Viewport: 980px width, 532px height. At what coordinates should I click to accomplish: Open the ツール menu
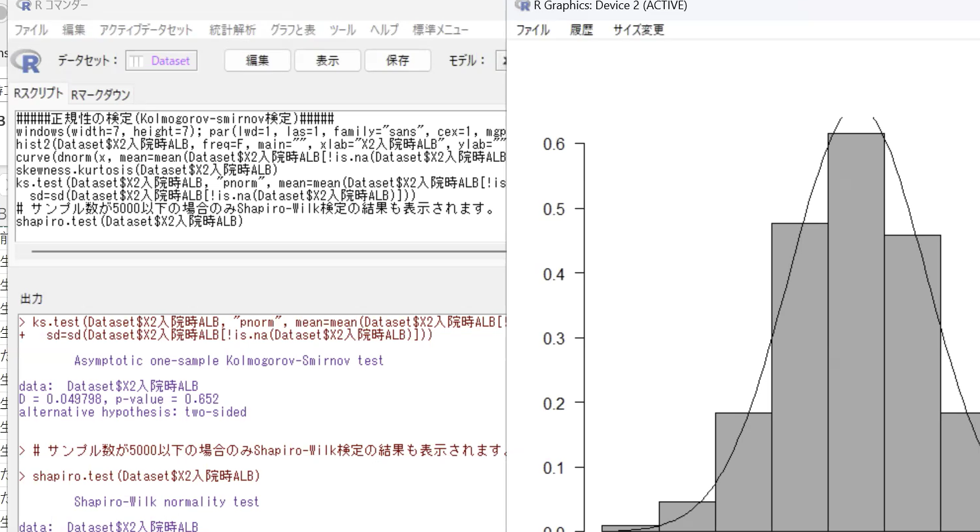[342, 30]
